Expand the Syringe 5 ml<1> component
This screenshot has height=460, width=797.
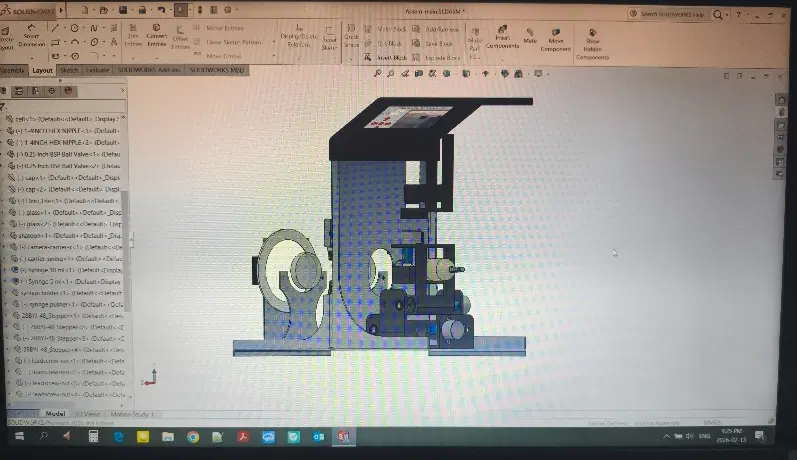7,281
